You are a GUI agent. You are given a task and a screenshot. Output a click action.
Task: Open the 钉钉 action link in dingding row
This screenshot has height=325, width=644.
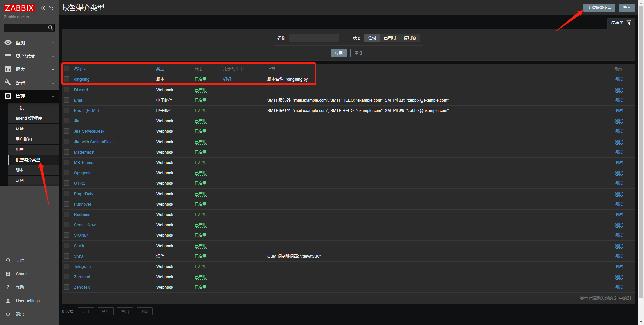pyautogui.click(x=227, y=79)
